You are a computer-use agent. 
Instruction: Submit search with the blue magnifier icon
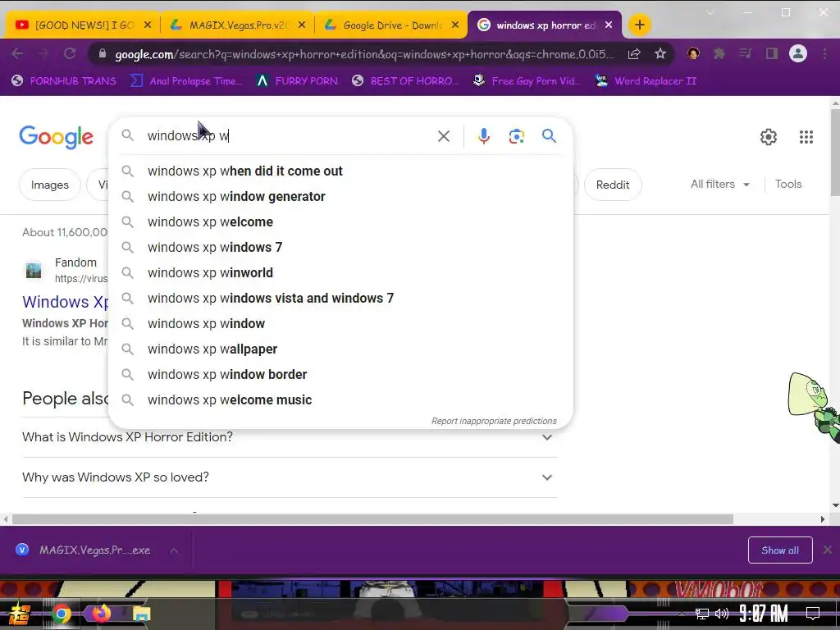point(549,135)
